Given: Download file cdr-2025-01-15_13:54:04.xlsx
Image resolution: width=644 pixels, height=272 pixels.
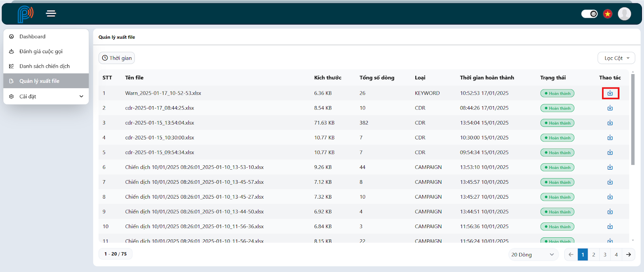Looking at the screenshot, I should pos(610,123).
